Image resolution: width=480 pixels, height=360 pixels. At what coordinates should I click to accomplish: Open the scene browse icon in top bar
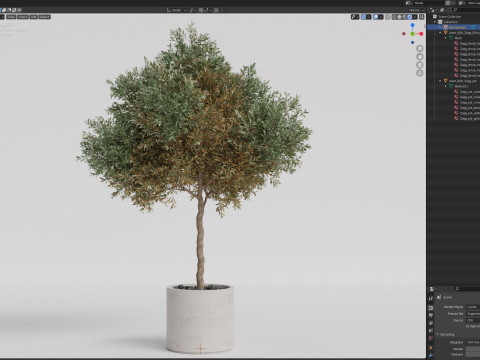pos(409,3)
